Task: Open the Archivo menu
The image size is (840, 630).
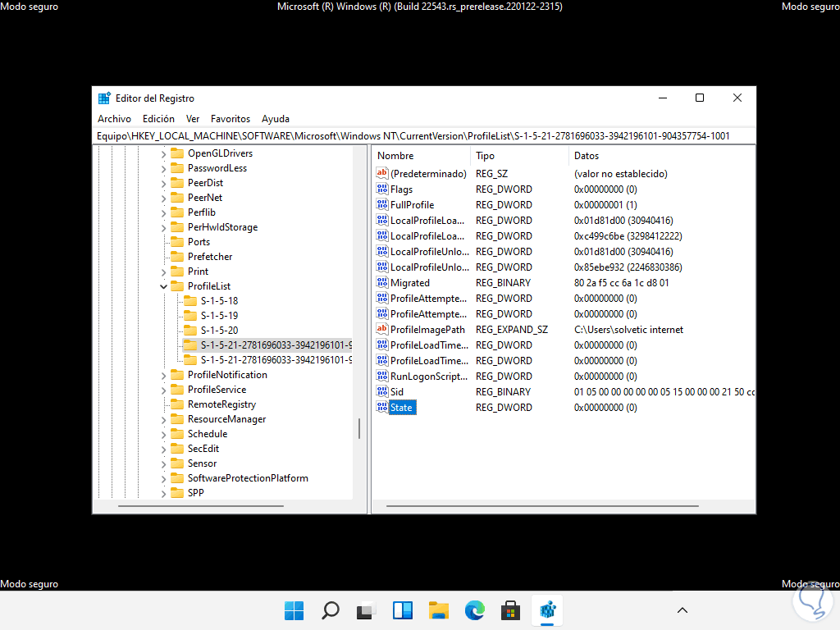Action: (x=114, y=119)
